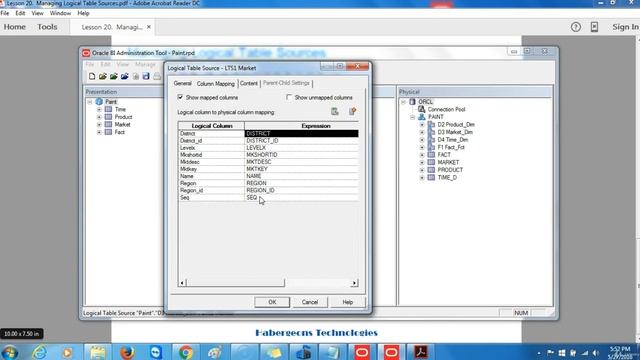640x360 pixels.
Task: Click the Adobe Acrobat taskbar icon
Action: 420,352
